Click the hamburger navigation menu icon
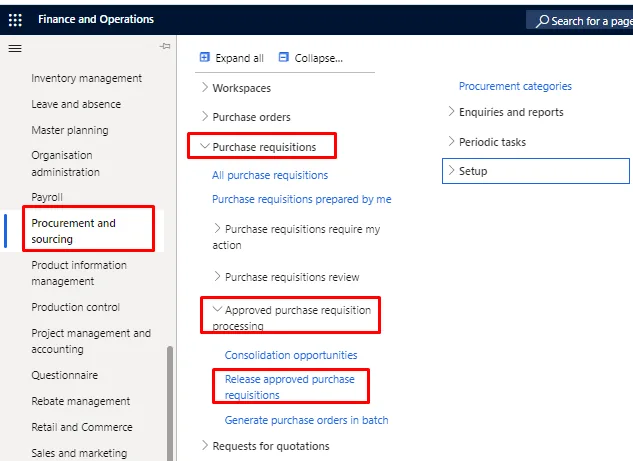Screen dimensions: 633x461 tap(15, 49)
